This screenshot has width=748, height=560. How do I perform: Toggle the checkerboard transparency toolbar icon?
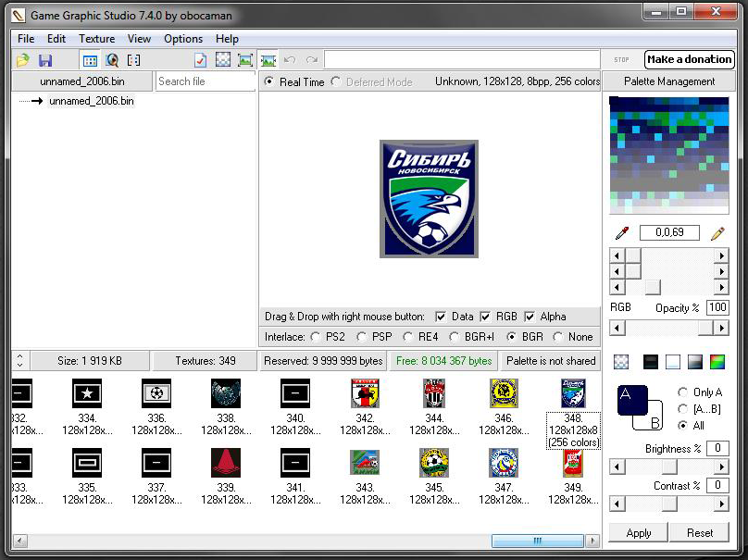[223, 59]
